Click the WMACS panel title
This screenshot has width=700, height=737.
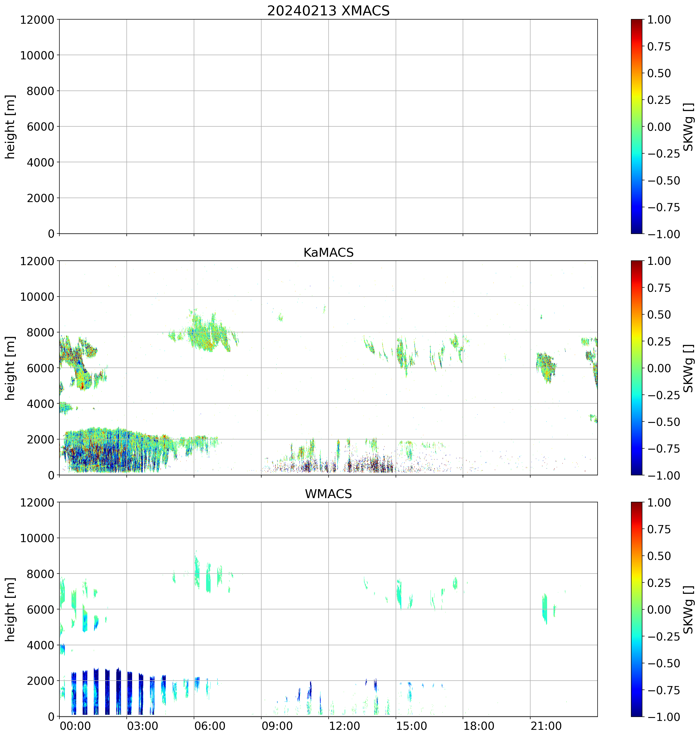click(x=328, y=494)
